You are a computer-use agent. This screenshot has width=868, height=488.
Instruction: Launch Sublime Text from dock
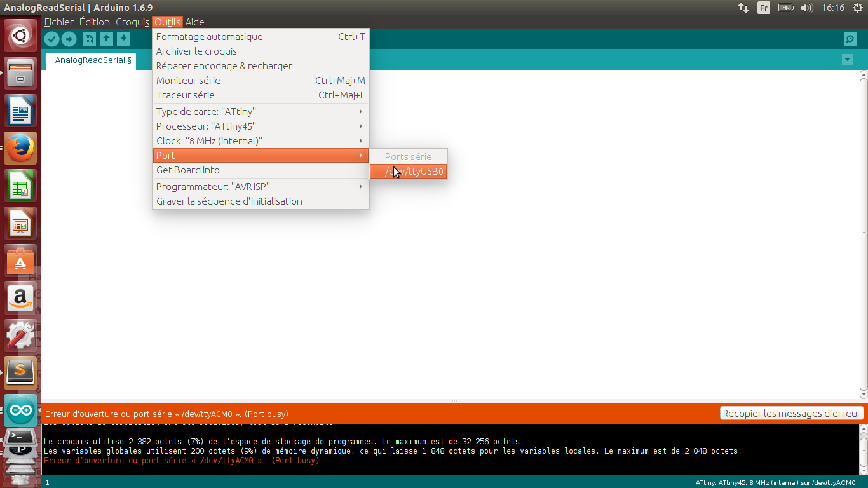21,373
